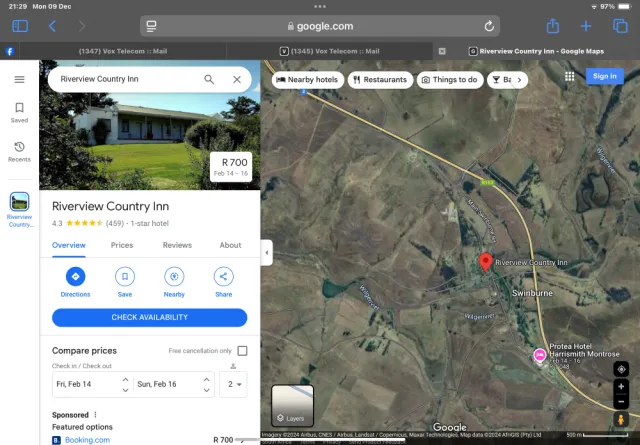The image size is (640, 445).
Task: Zoom in on the map
Action: (x=621, y=387)
